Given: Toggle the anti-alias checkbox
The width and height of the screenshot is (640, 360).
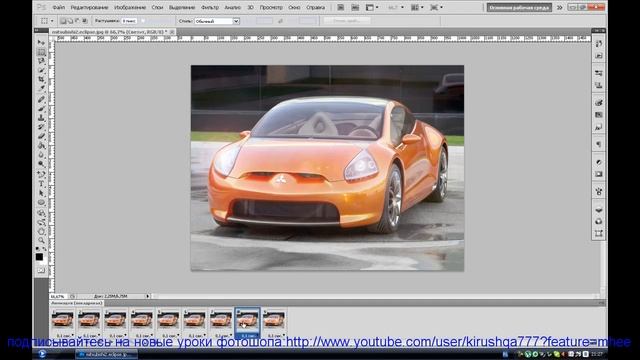Looking at the screenshot, I should (x=143, y=21).
